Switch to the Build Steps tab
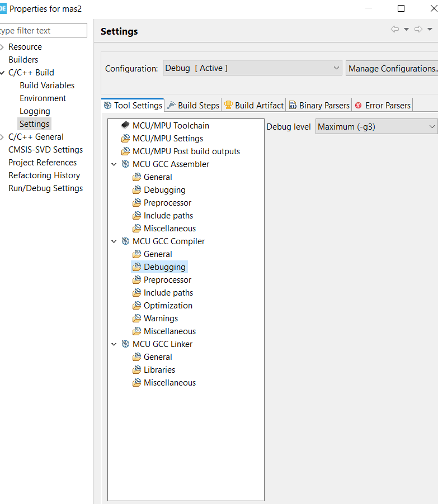Image resolution: width=438 pixels, height=504 pixels. pos(193,105)
